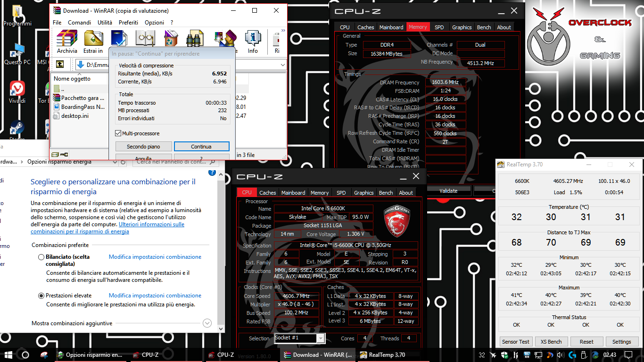Open the volume icon in system tray

pyautogui.click(x=561, y=355)
